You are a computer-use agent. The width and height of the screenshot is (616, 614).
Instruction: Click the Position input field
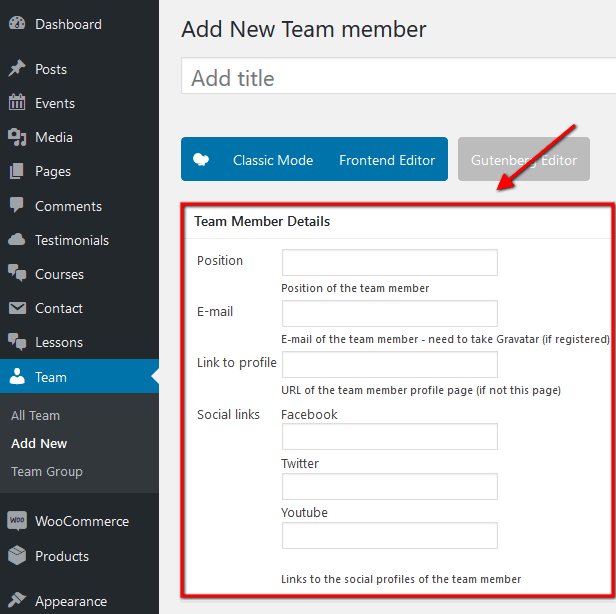click(390, 262)
